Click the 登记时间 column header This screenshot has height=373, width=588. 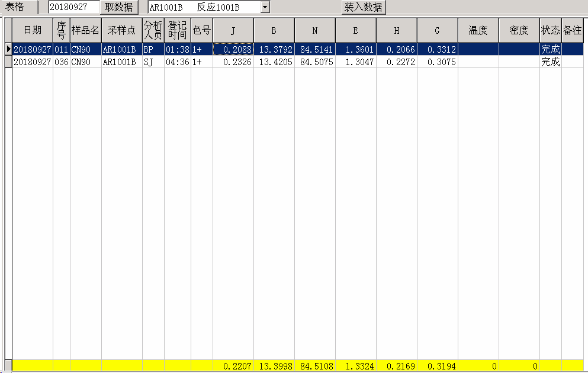coord(177,30)
